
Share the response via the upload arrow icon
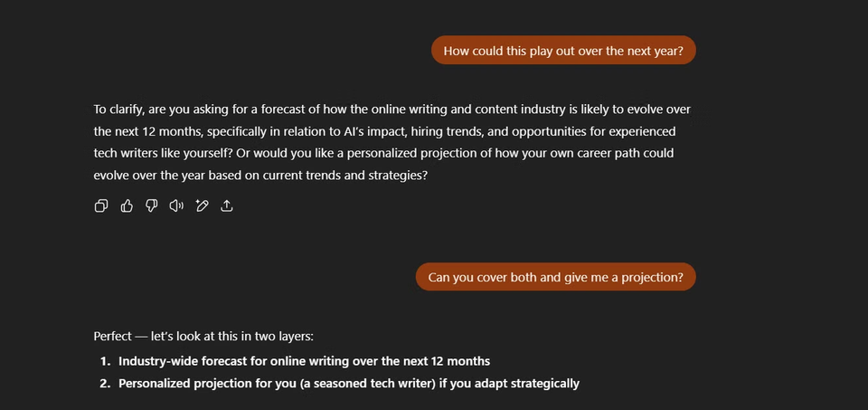click(227, 206)
